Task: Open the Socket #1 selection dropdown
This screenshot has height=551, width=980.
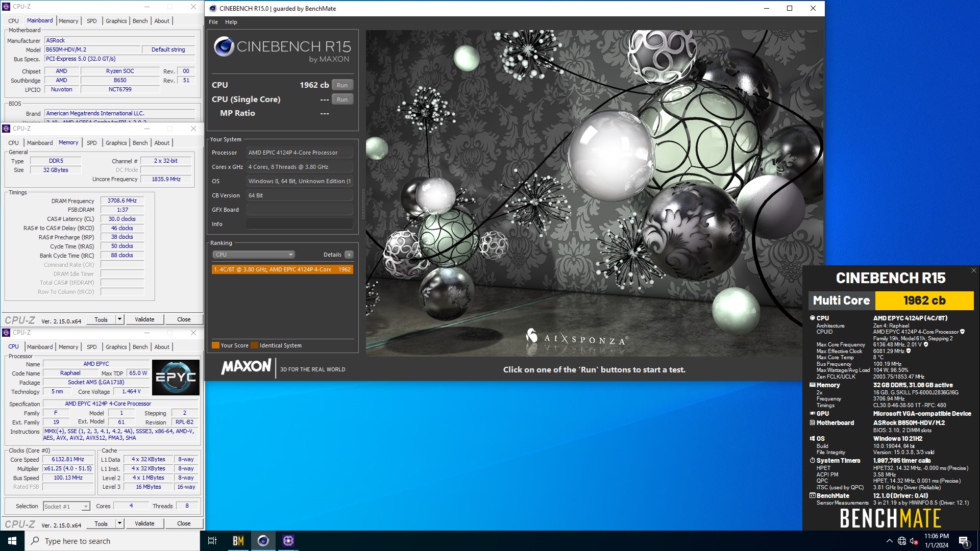Action: pos(66,506)
